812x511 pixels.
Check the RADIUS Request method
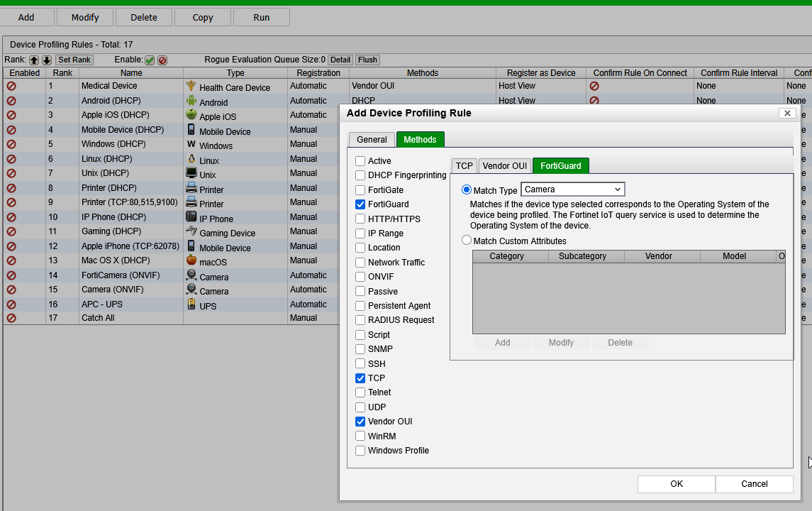(x=360, y=320)
